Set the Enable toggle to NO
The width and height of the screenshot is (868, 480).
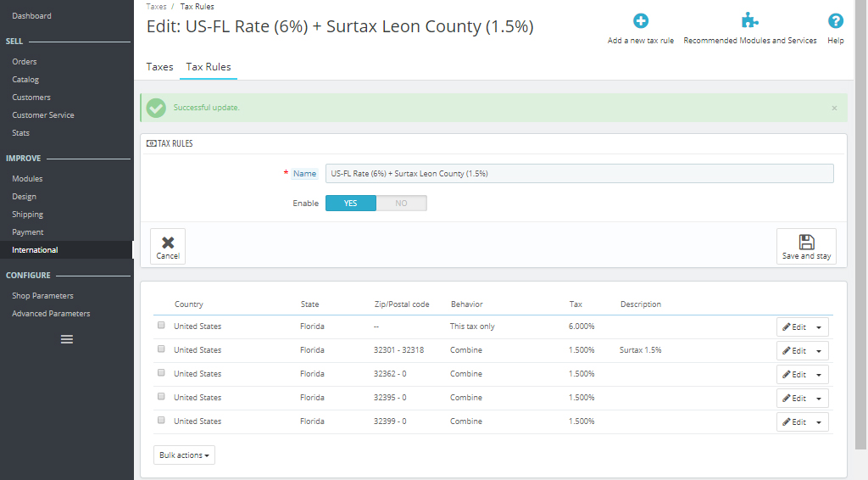401,204
